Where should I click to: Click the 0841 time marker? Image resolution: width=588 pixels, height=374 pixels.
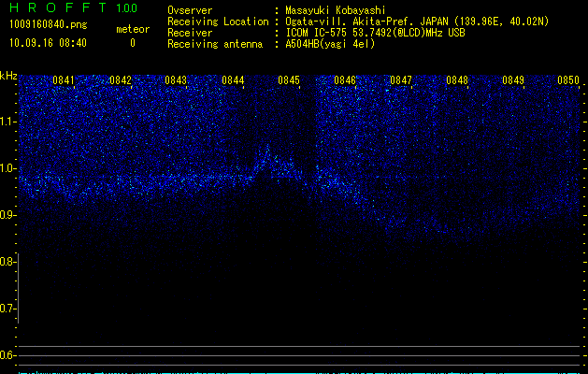[x=64, y=80]
